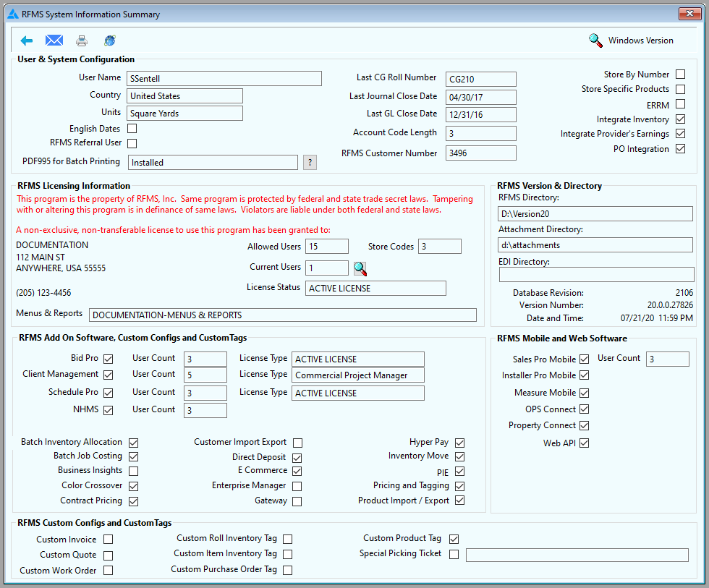Viewport: 709px width, 588px height.
Task: Toggle Direct Deposit checkbox
Action: pyautogui.click(x=297, y=458)
